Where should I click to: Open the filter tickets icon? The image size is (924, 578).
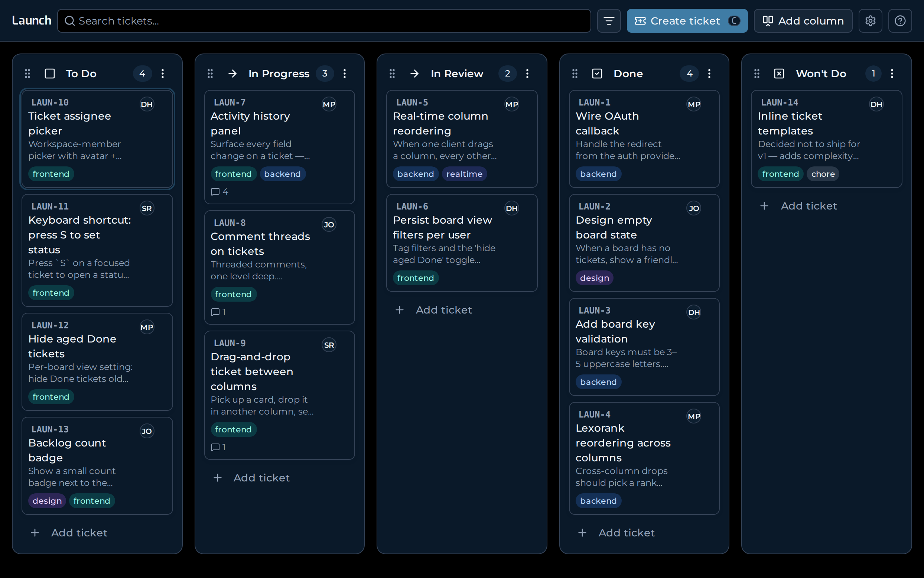click(x=609, y=21)
